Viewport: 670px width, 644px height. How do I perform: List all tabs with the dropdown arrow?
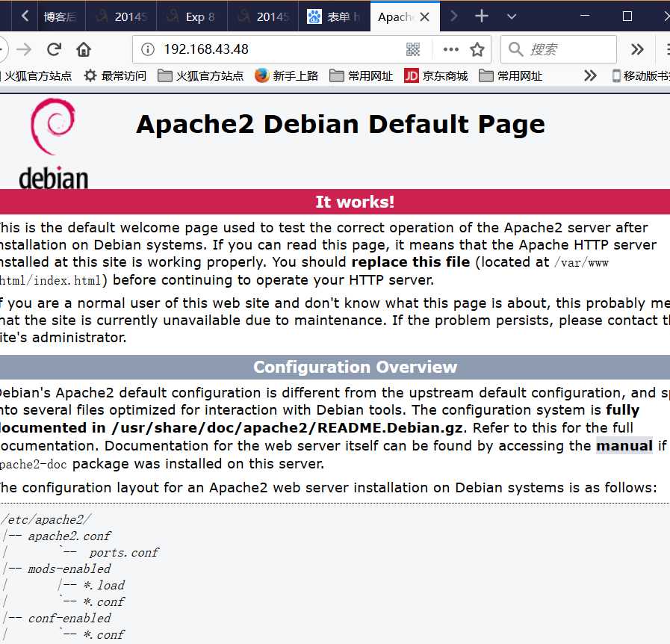pyautogui.click(x=512, y=16)
